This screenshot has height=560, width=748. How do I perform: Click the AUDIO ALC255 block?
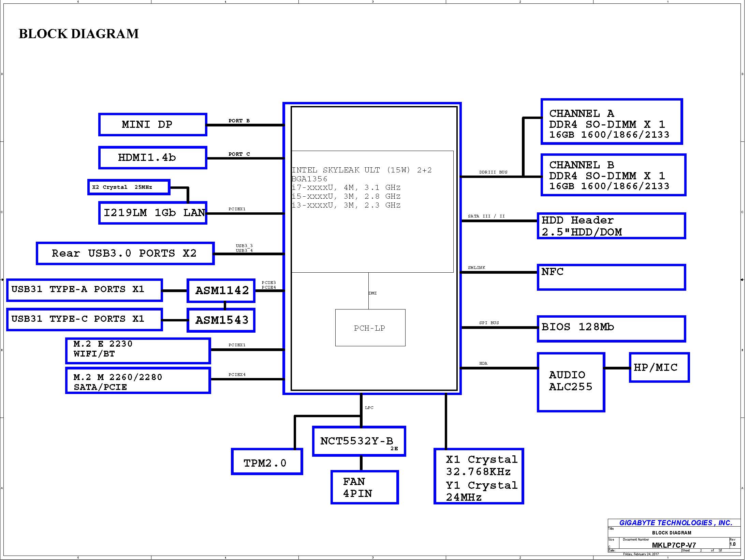click(x=571, y=382)
